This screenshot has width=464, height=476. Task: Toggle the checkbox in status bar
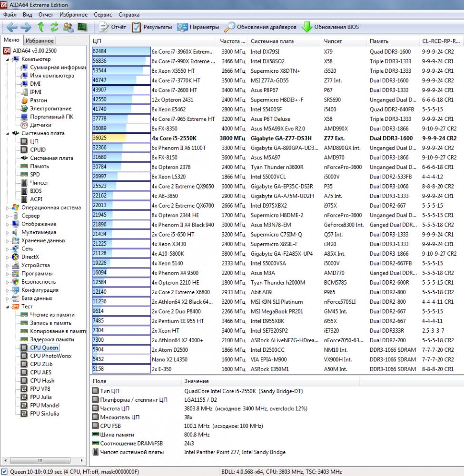tap(5, 472)
